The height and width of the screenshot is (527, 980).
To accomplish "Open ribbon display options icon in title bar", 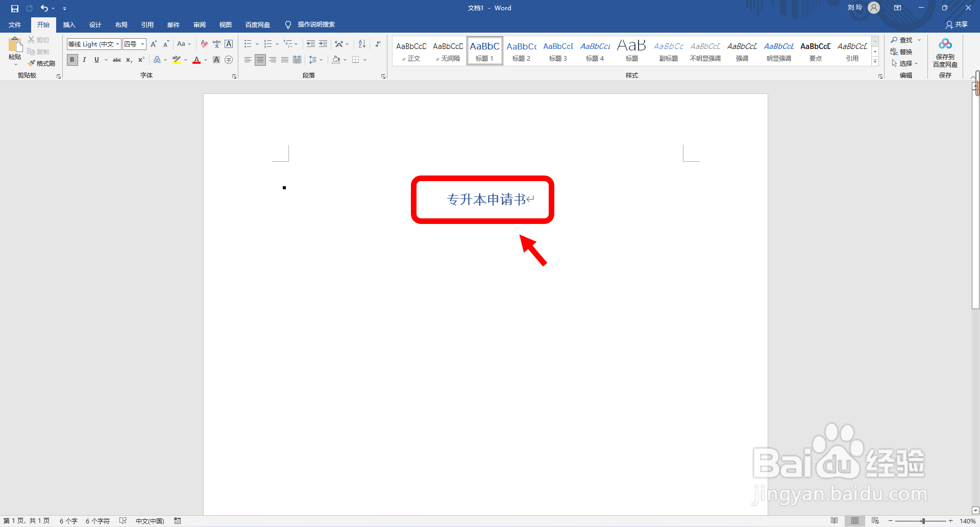I will 897,8.
